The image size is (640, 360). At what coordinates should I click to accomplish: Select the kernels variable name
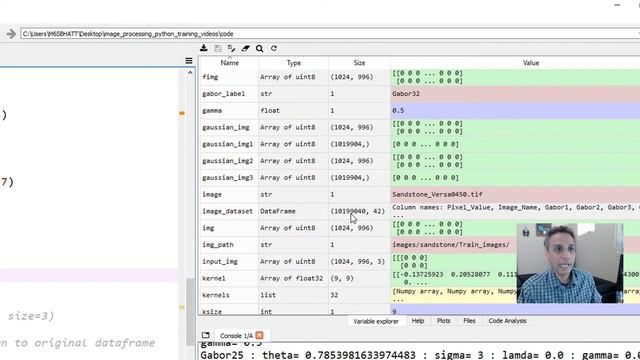[216, 295]
